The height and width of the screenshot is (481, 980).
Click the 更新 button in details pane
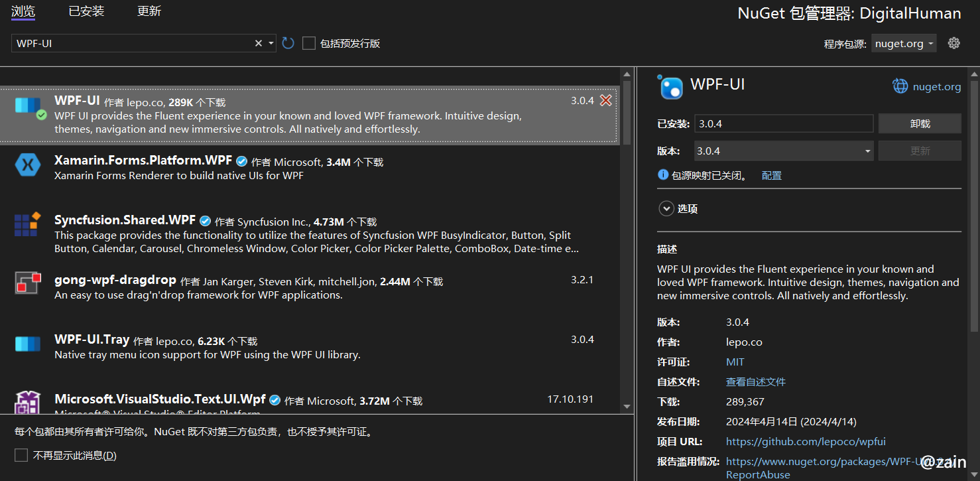pos(920,151)
